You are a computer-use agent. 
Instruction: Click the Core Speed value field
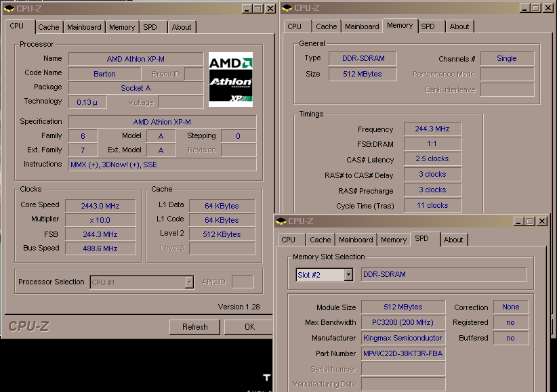click(100, 205)
